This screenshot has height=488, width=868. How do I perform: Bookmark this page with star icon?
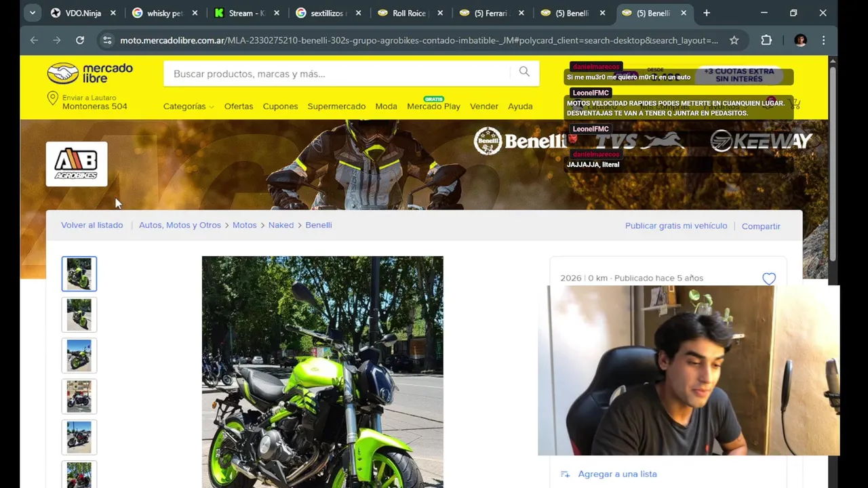tap(734, 41)
